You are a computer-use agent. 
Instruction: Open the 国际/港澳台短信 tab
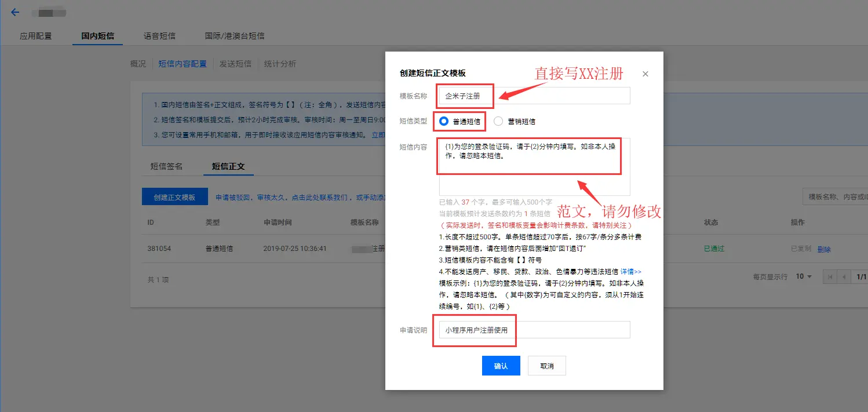coord(234,36)
